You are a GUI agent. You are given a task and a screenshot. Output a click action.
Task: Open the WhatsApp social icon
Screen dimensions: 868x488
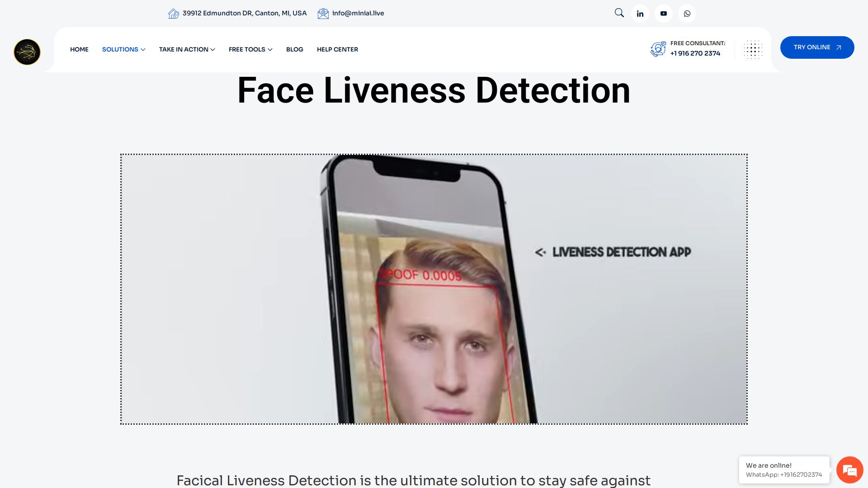[x=687, y=14]
